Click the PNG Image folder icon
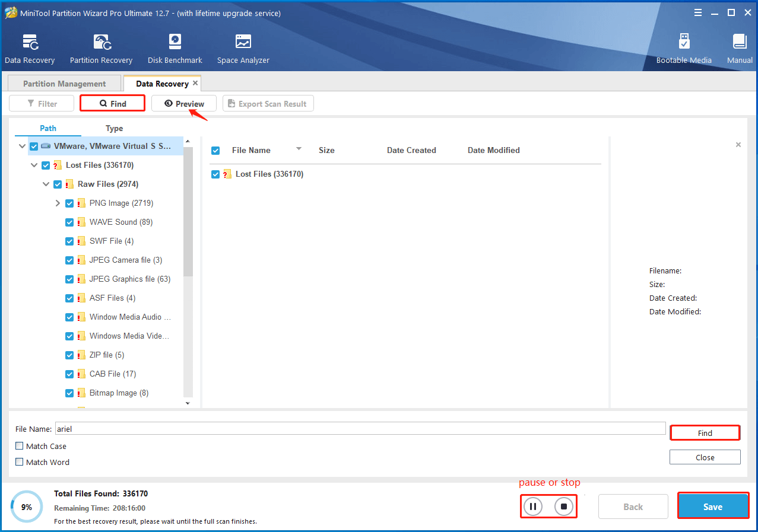 click(81, 203)
